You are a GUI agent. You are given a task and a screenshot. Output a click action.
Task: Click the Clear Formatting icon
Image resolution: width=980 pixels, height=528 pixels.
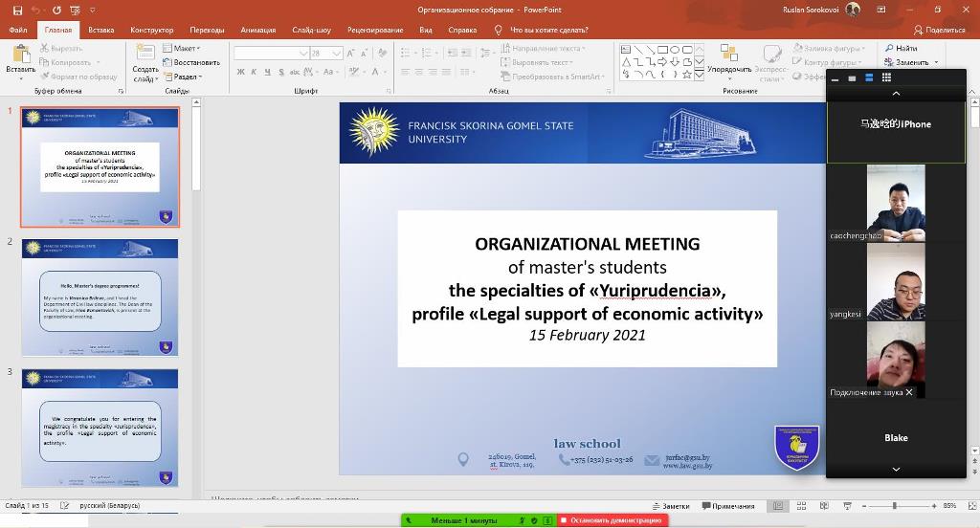383,54
